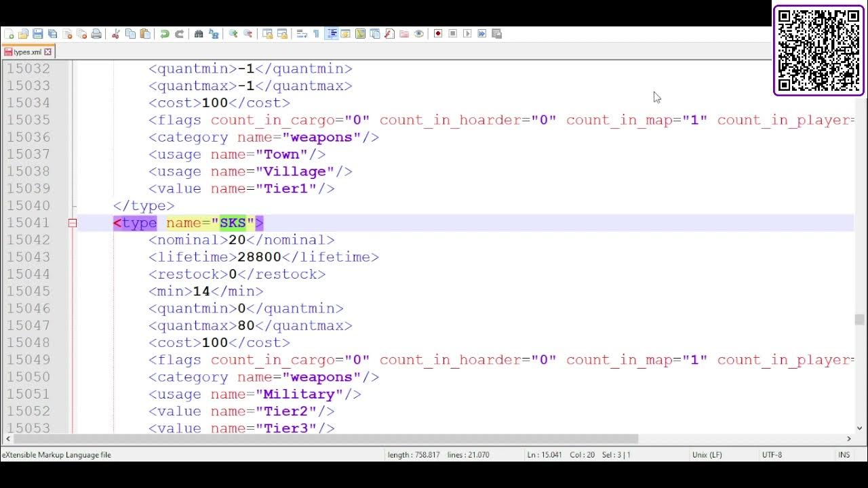Click the Unix (LF) line ending indicator
This screenshot has height=488, width=868.
[707, 455]
